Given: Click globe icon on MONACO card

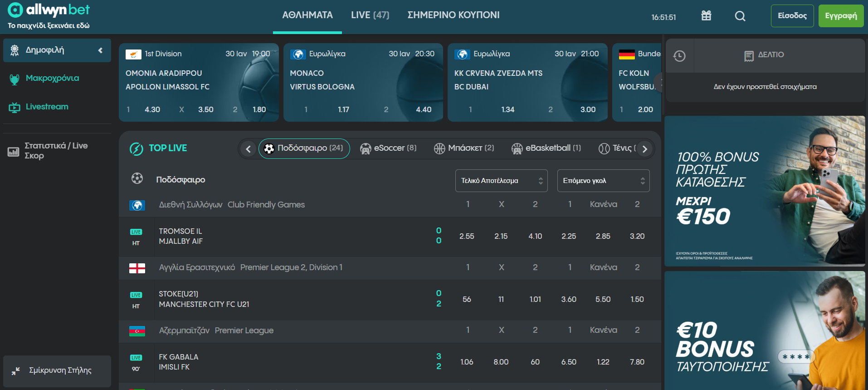Looking at the screenshot, I should click(x=298, y=54).
